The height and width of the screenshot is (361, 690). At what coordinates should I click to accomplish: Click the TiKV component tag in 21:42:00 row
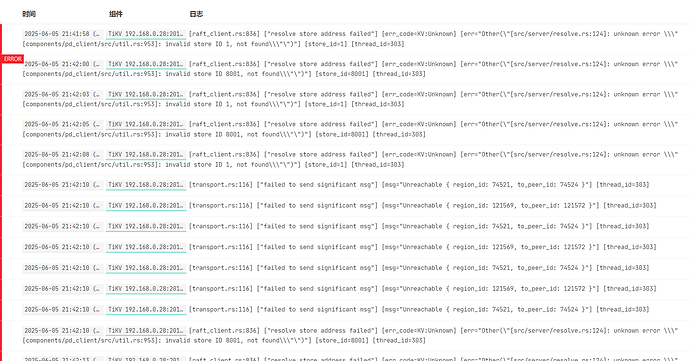tap(146, 64)
